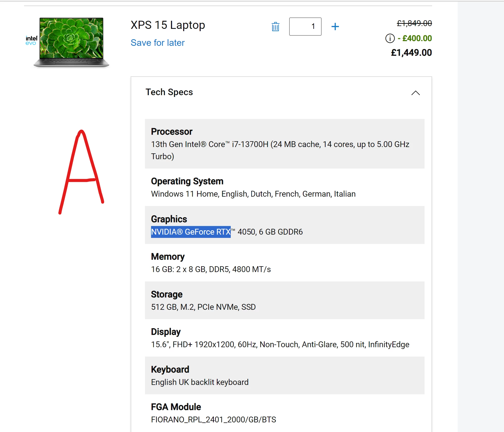Viewport: 504px width, 432px height.
Task: Click the XPS 15 Laptop product title
Action: [167, 25]
